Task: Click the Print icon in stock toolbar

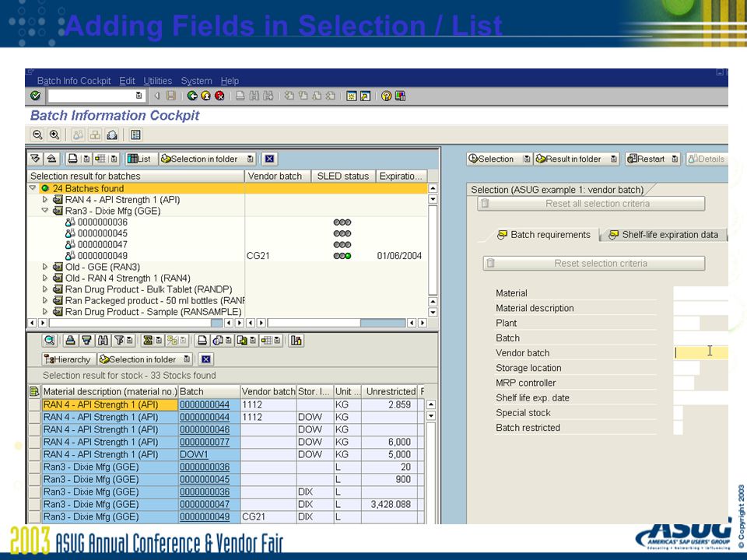Action: click(x=202, y=341)
